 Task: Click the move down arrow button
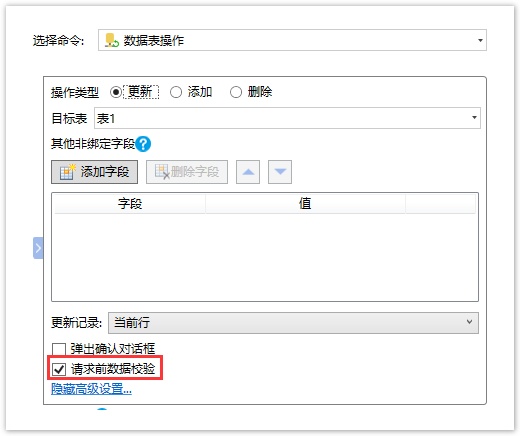280,172
